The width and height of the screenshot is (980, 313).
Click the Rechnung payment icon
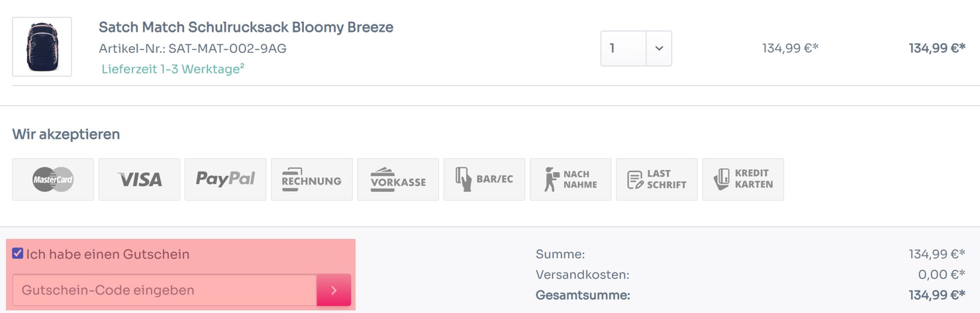click(312, 179)
